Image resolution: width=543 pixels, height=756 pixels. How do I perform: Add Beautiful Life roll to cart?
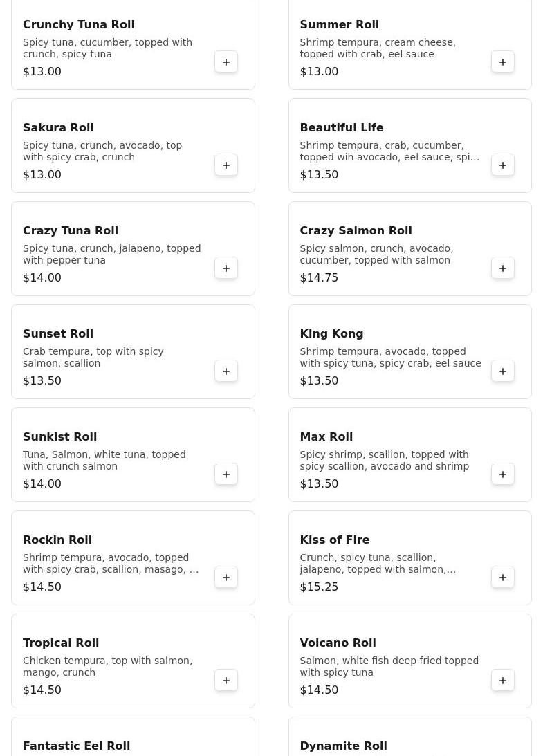click(x=503, y=165)
